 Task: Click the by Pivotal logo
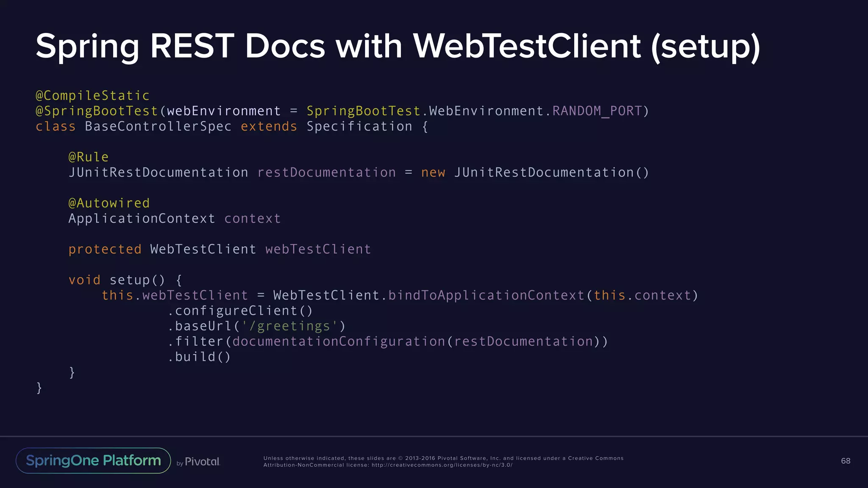(x=198, y=462)
